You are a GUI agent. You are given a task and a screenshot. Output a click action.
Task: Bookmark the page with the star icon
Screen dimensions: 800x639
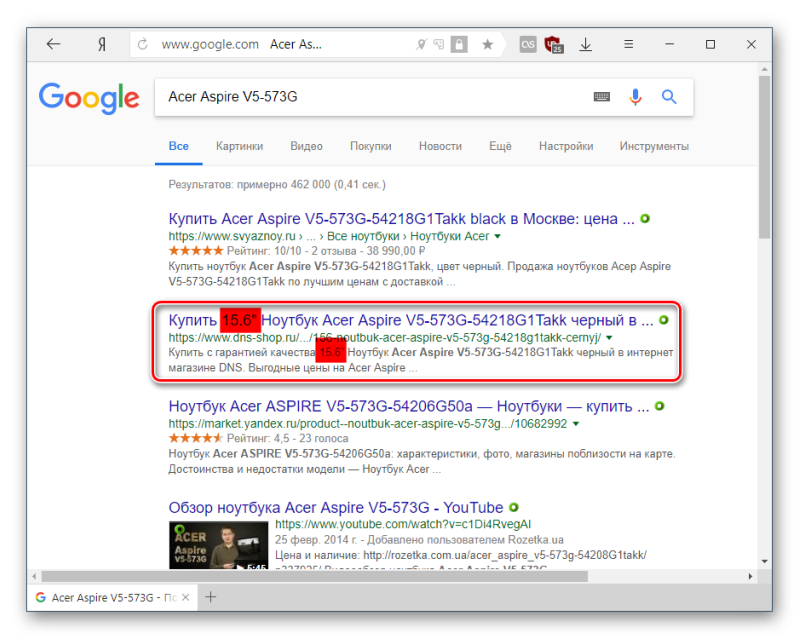pyautogui.click(x=488, y=44)
